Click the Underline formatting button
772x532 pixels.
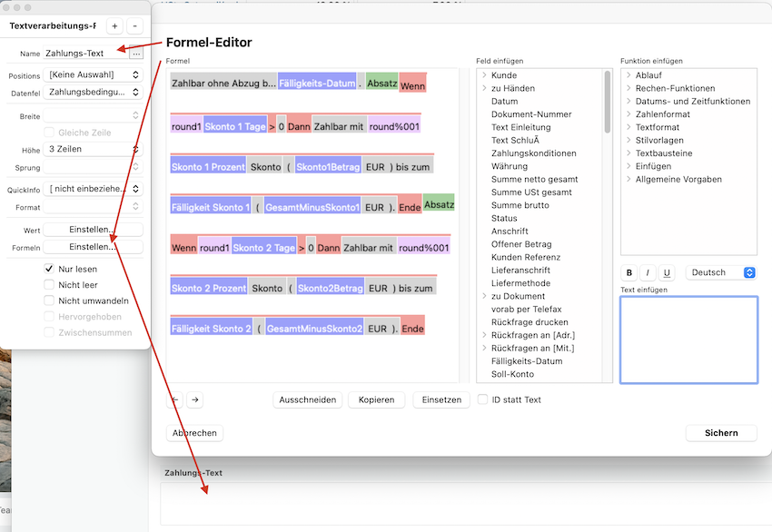(667, 272)
